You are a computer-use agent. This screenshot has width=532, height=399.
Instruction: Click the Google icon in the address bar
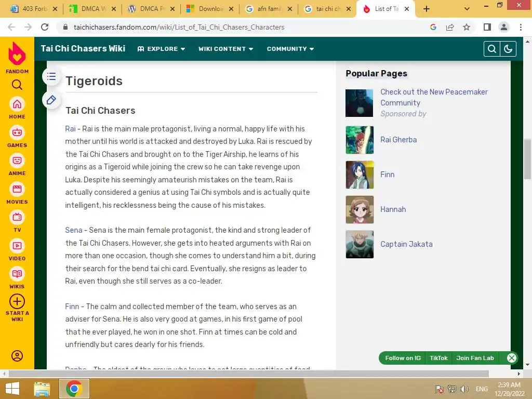point(433,27)
